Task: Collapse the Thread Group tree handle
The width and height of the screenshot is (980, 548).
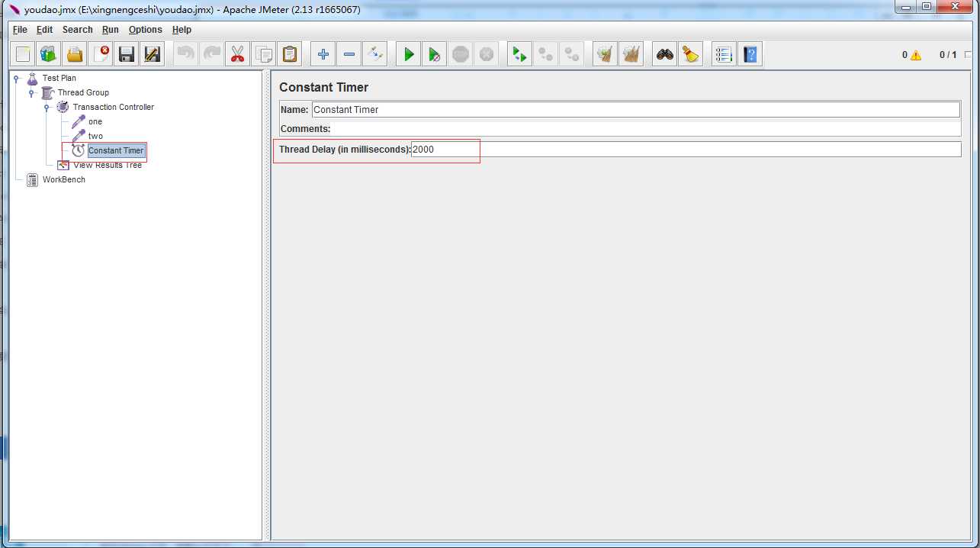Action: (31, 92)
